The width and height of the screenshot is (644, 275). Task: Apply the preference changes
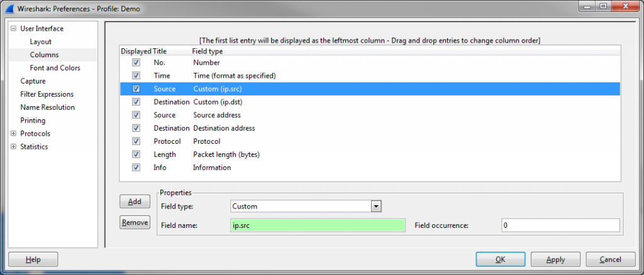[555, 259]
